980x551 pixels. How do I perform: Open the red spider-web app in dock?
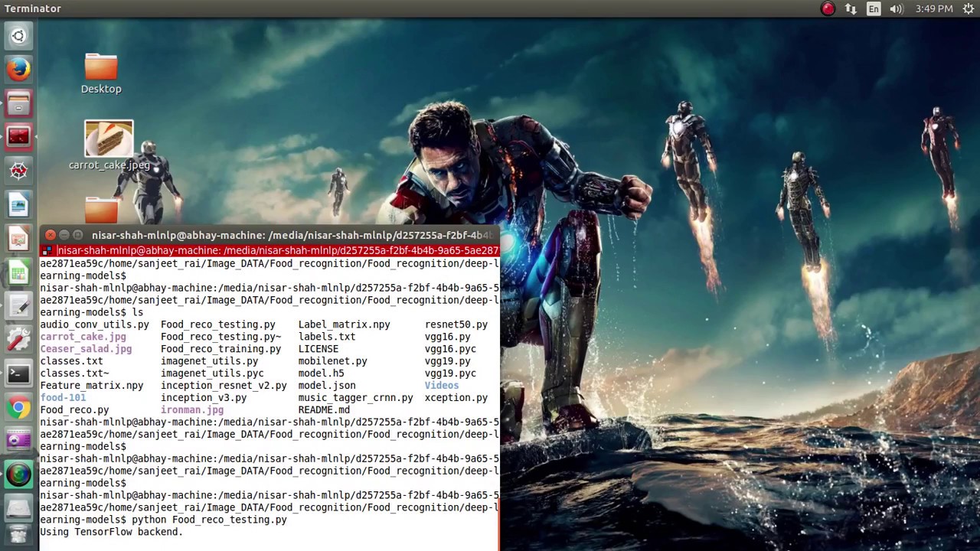pos(18,171)
